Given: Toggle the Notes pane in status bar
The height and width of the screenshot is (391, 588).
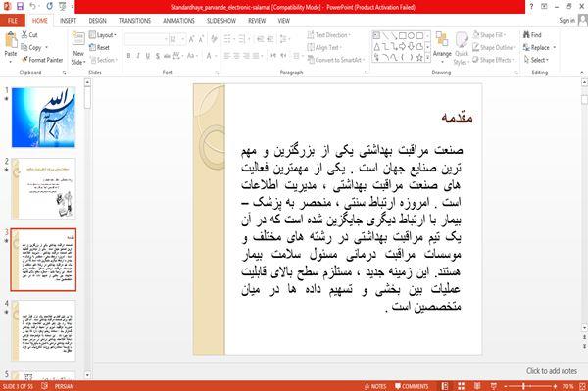Looking at the screenshot, I should click(x=375, y=386).
